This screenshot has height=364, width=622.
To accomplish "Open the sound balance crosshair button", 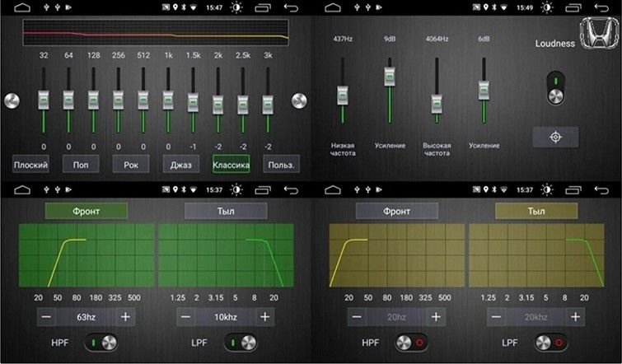I will point(555,138).
